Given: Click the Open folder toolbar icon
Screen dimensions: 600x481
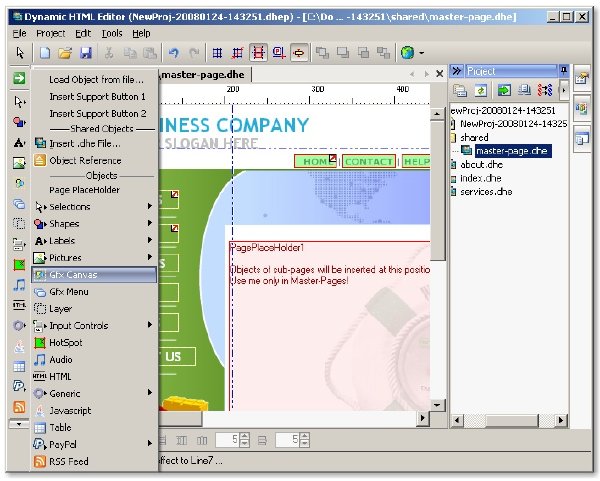Looking at the screenshot, I should pyautogui.click(x=65, y=53).
